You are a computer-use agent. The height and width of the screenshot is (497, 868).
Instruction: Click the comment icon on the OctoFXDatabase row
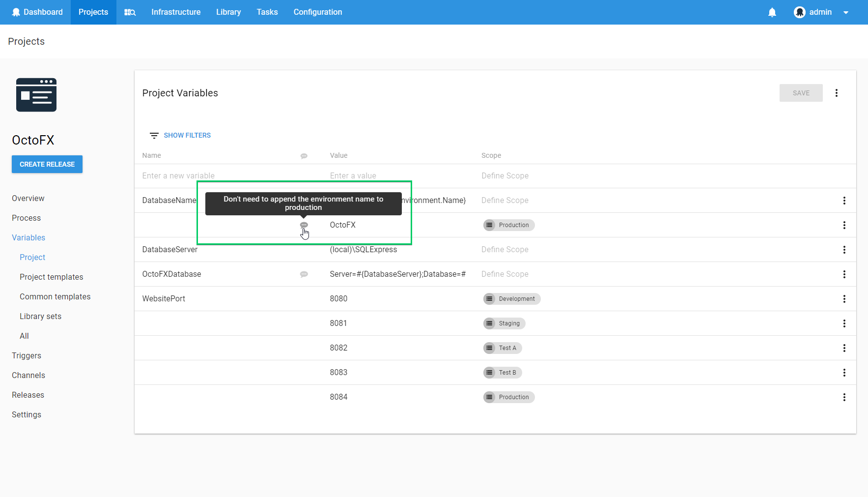click(304, 274)
